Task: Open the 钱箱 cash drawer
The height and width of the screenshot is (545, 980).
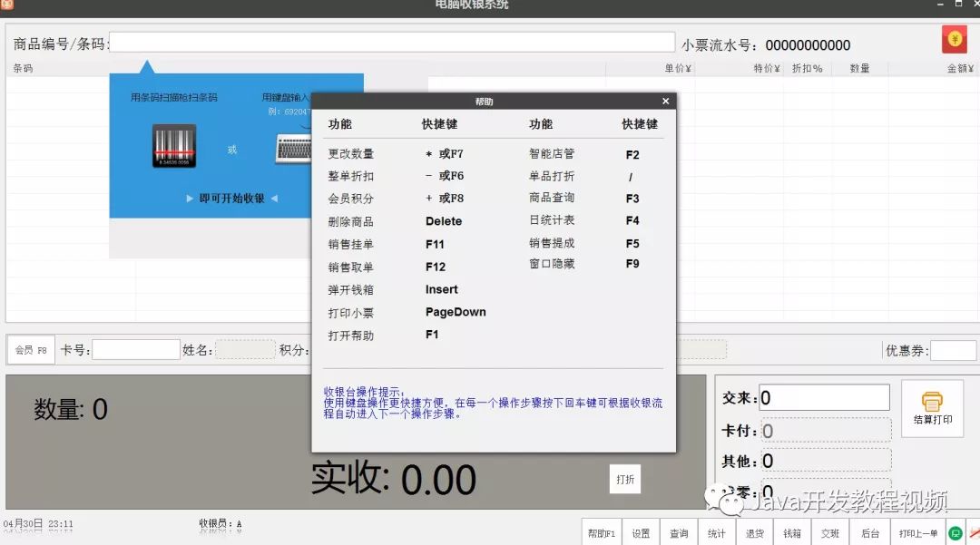Action: pyautogui.click(x=790, y=533)
